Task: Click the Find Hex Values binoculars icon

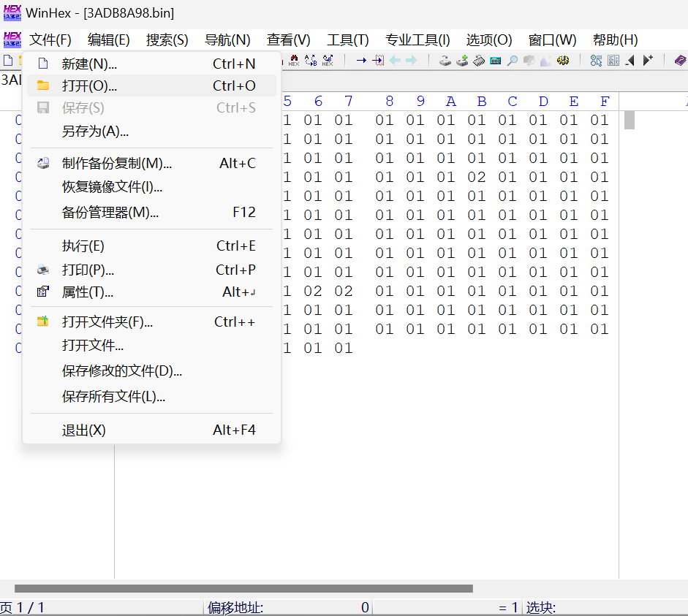Action: tap(294, 61)
